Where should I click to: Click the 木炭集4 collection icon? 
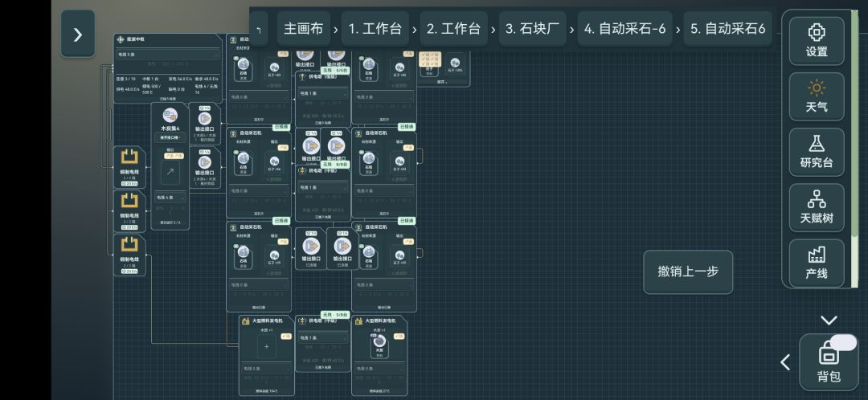click(170, 116)
